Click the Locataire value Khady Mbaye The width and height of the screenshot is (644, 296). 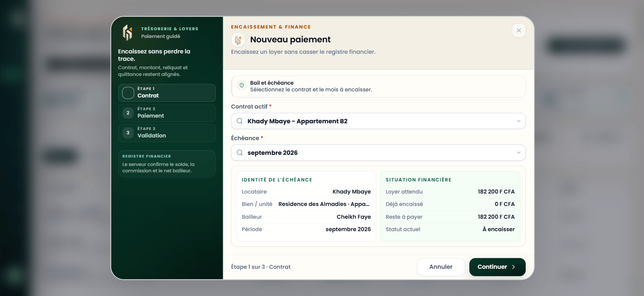point(352,192)
